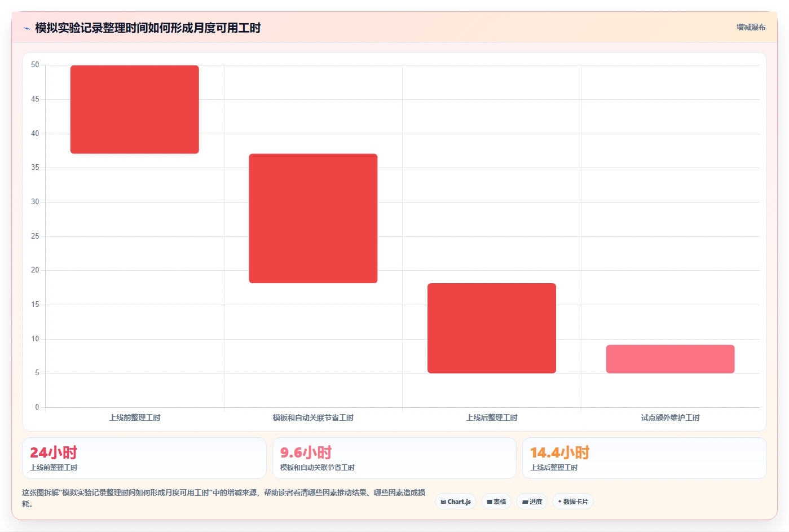Click the x-axis label 试点额外维护工时
789x532 pixels.
click(670, 417)
